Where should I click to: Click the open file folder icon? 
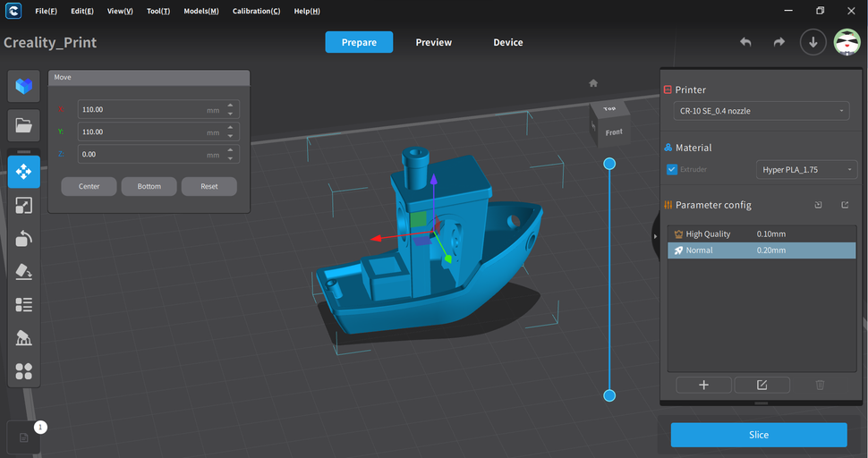(24, 125)
